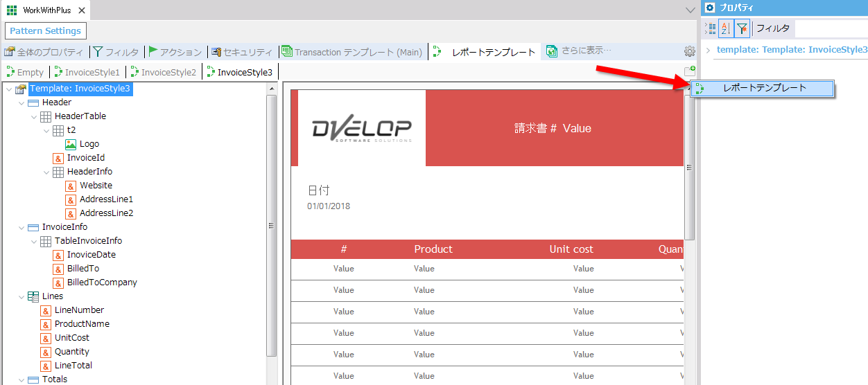Image resolution: width=868 pixels, height=385 pixels.
Task: Switch to the InvoiceStyle1 tab
Action: (87, 72)
